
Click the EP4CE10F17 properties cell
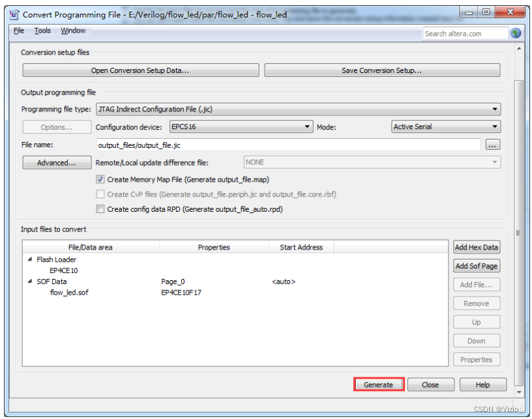(x=181, y=292)
